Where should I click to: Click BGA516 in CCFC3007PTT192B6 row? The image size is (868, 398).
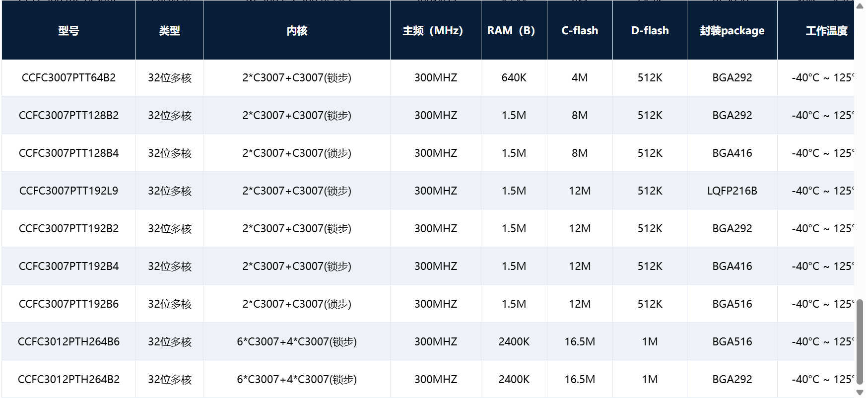point(732,304)
